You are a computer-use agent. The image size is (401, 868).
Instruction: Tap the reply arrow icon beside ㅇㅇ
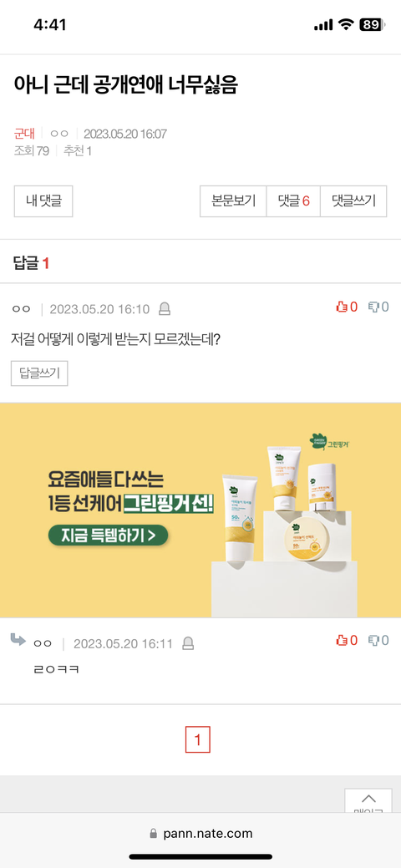18,641
